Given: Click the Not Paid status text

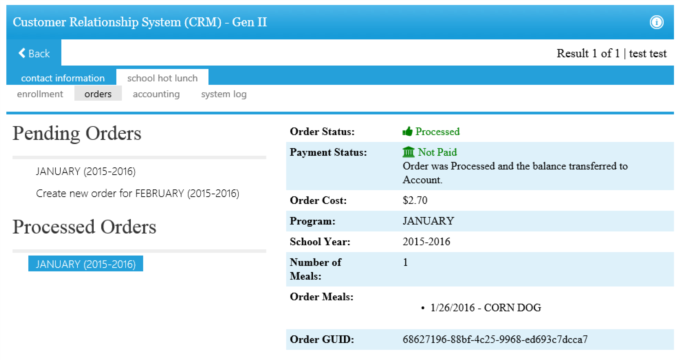Looking at the screenshot, I should pos(437,152).
